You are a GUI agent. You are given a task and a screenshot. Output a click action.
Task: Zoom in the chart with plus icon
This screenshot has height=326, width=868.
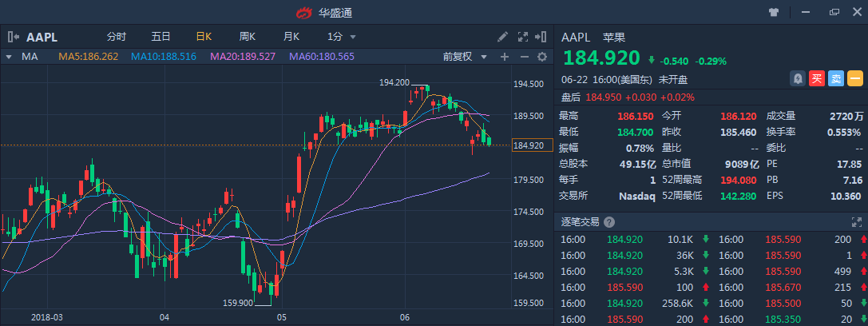(x=505, y=57)
